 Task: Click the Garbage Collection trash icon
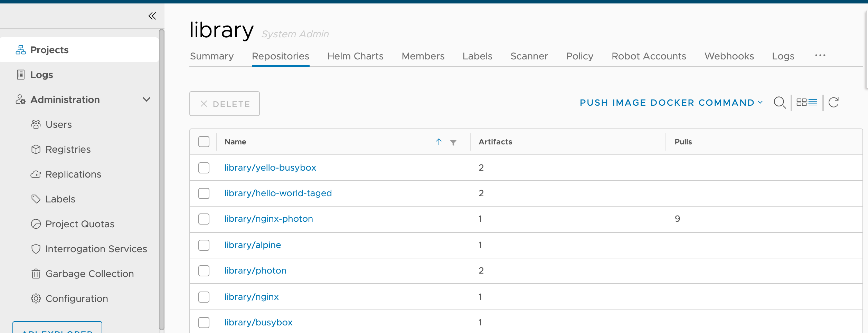36,274
